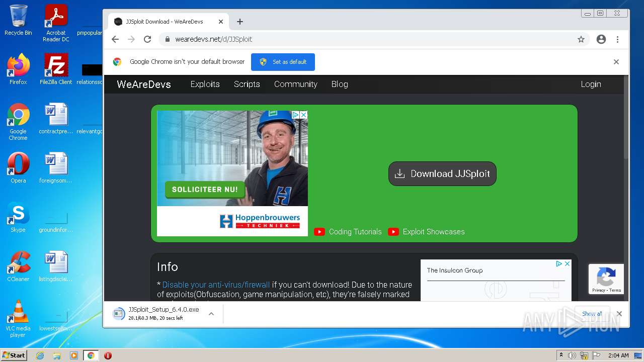Open FileZilla Client desktop shortcut
The image size is (644, 362).
(x=56, y=69)
